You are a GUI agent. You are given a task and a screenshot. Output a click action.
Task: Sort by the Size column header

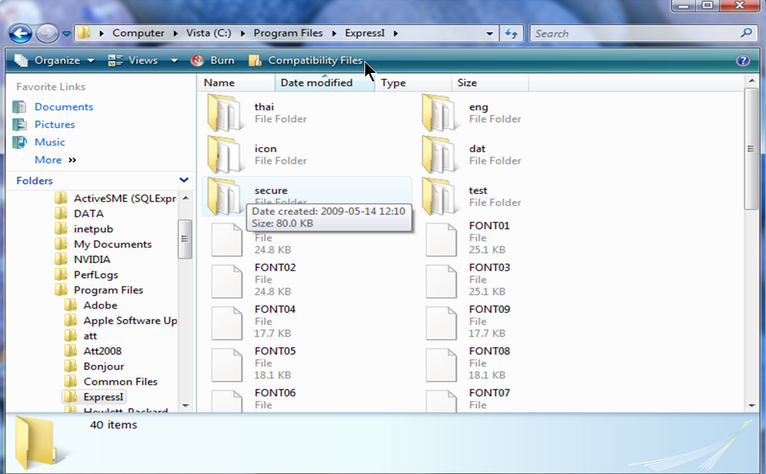(490, 83)
